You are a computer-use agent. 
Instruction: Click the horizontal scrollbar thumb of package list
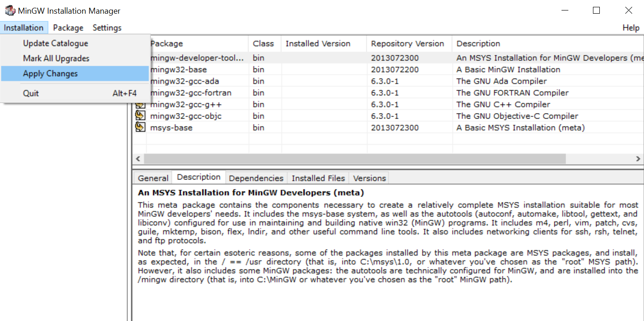(355, 159)
